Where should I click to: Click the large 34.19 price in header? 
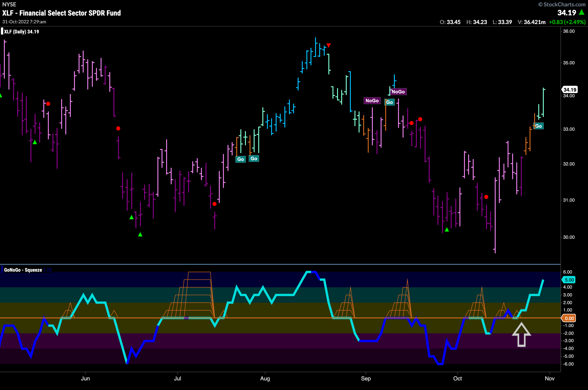(x=567, y=12)
